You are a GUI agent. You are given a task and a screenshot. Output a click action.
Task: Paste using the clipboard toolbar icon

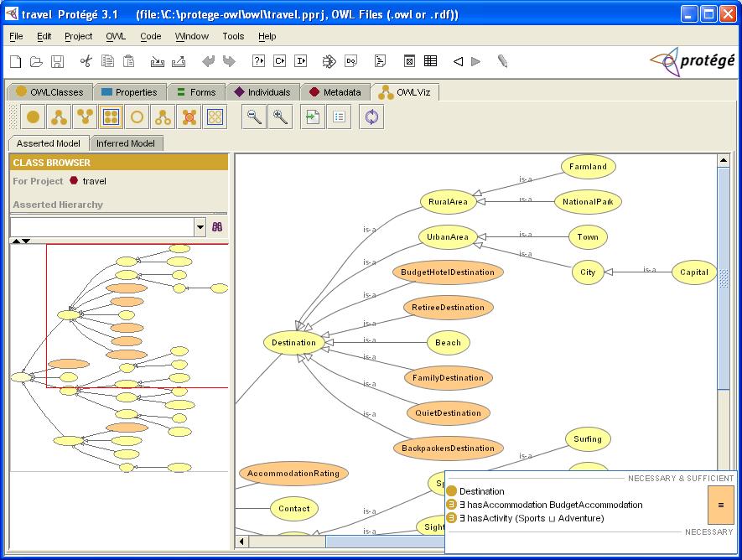(x=128, y=61)
